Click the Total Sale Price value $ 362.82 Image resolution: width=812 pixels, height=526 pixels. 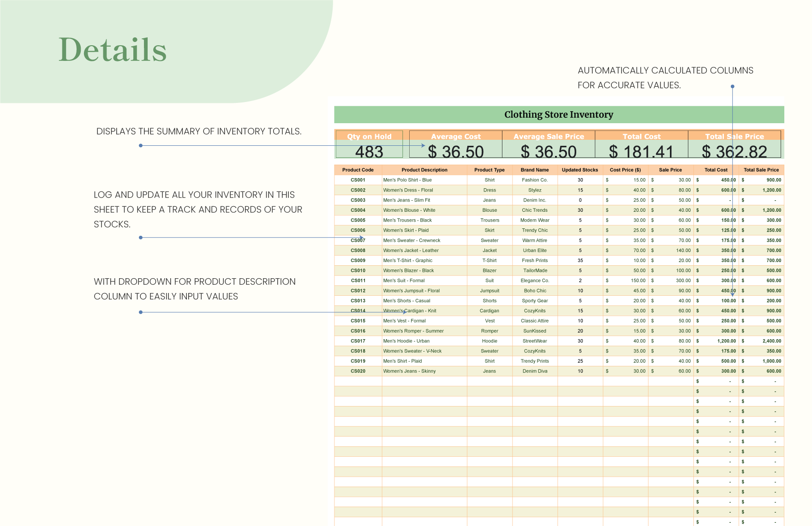[x=734, y=152]
